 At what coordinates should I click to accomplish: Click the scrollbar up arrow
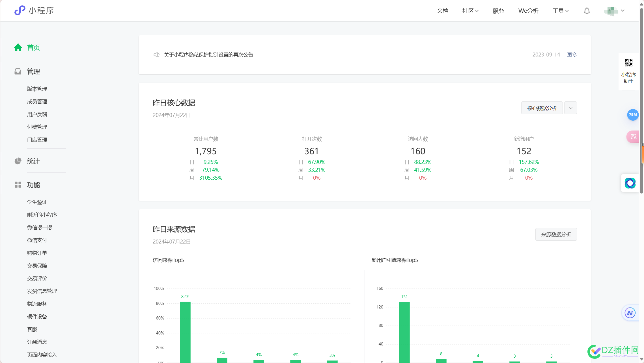(x=641, y=4)
